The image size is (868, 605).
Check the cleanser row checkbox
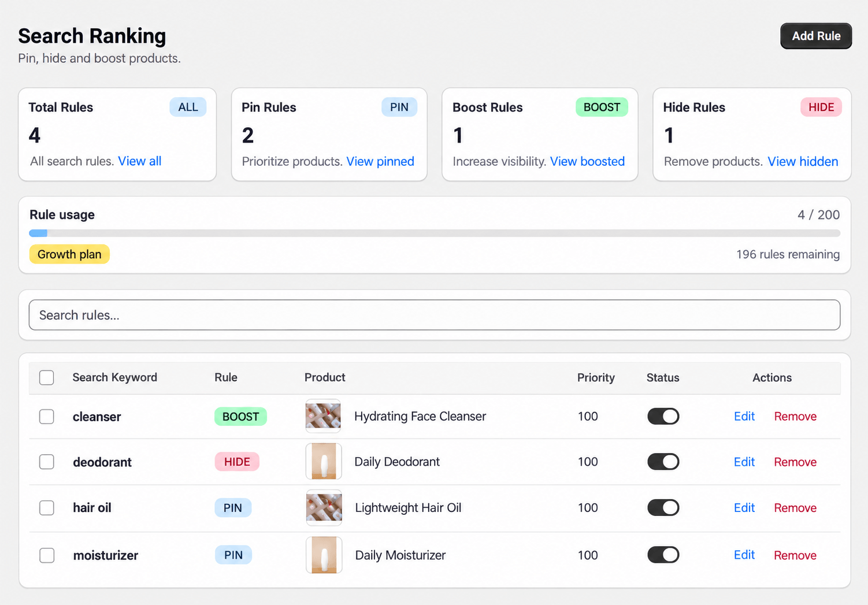[x=47, y=417]
